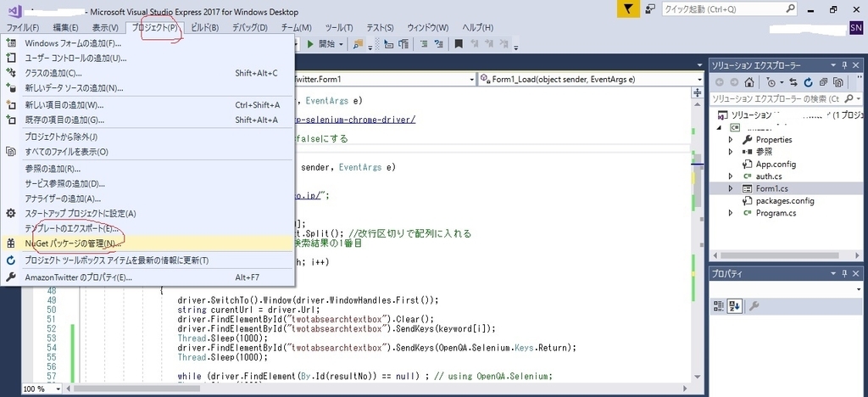Open the ファイル(F) menu
The image size is (868, 397).
point(23,28)
